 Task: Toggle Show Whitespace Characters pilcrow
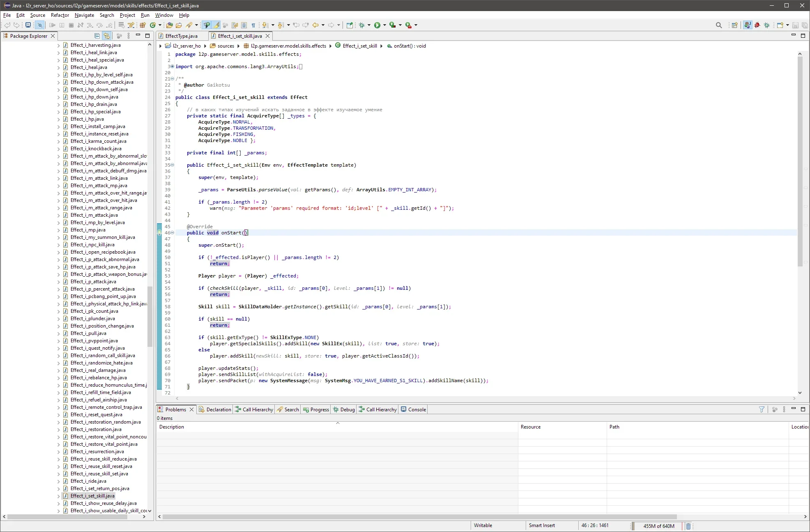[253, 25]
